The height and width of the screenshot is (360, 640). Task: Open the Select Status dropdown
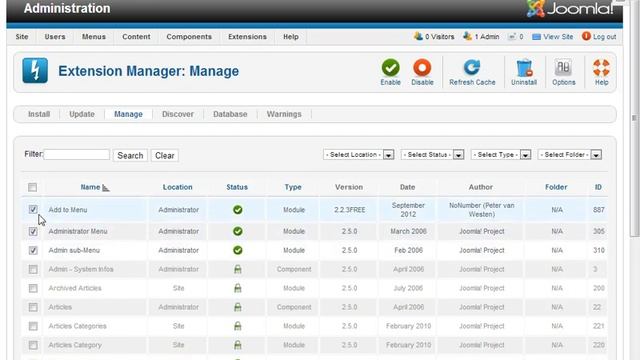[432, 155]
